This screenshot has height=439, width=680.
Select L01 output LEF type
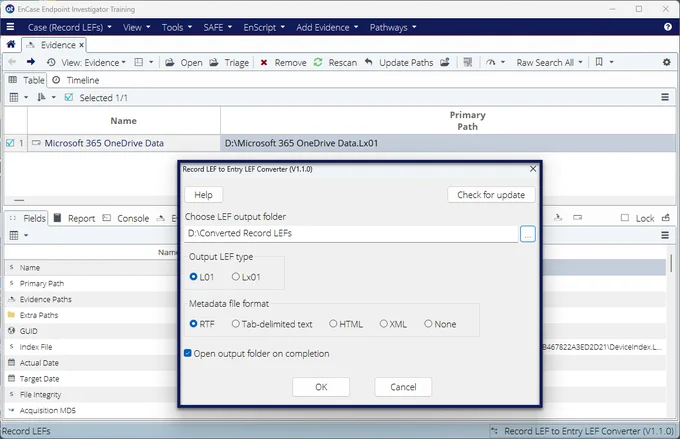click(193, 277)
